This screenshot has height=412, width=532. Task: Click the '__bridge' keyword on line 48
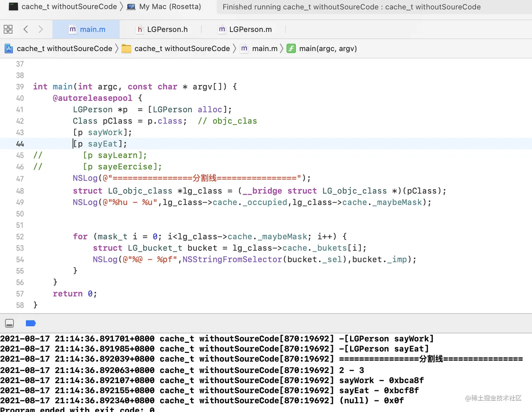coord(262,191)
